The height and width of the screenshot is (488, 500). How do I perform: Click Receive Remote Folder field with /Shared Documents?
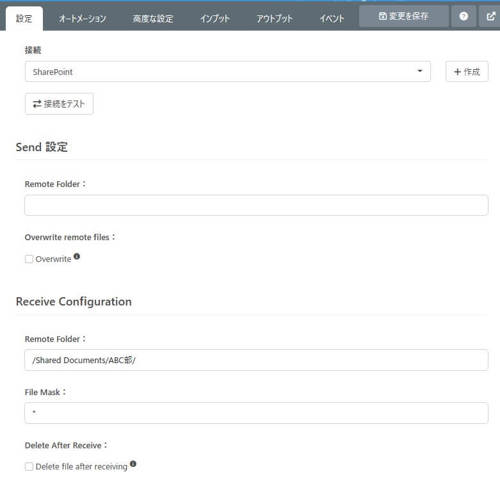256,360
